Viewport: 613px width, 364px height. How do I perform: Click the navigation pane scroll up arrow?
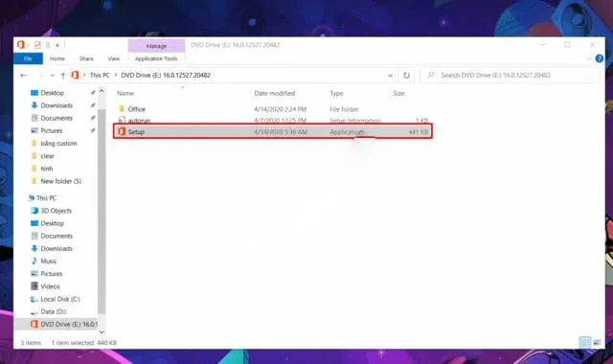pos(102,91)
